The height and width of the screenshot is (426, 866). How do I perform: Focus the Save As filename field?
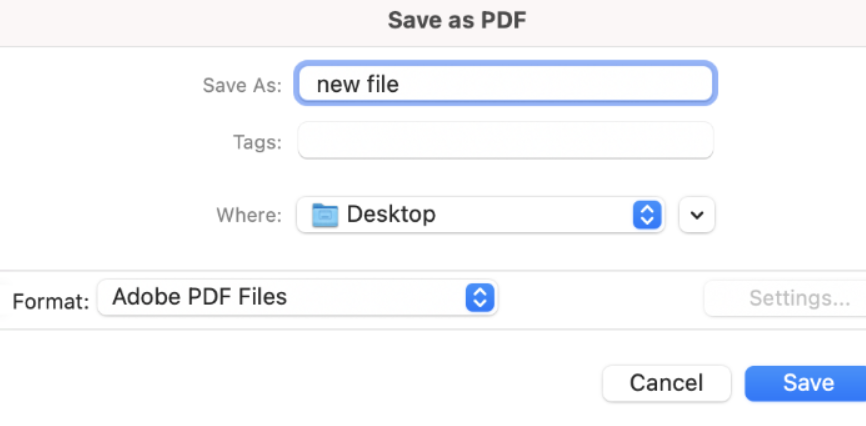[505, 84]
